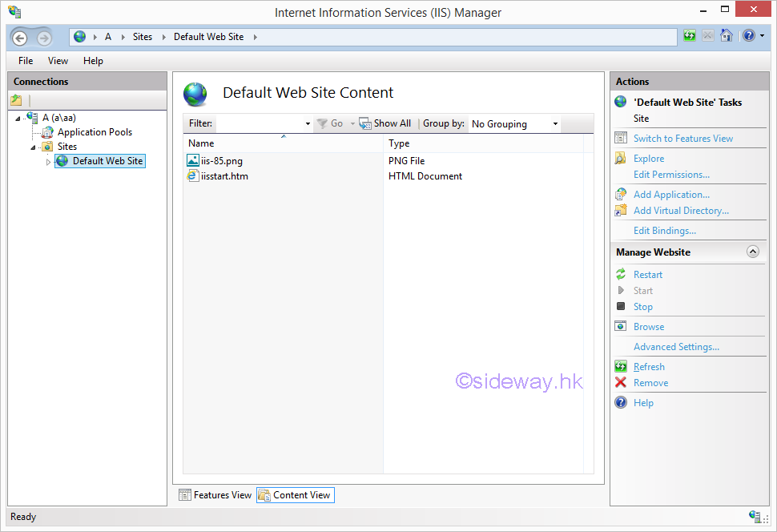The image size is (777, 532).
Task: Click the iis-85.png image file icon
Action: pyautogui.click(x=193, y=160)
